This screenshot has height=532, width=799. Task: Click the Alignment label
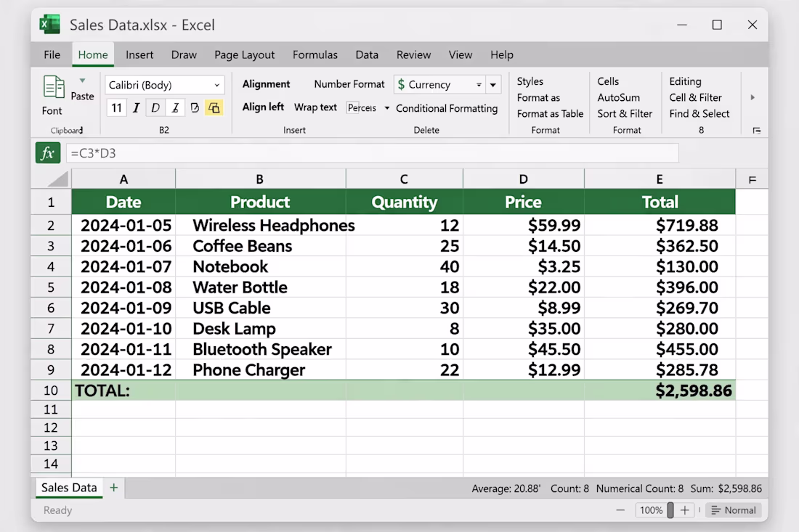click(266, 84)
